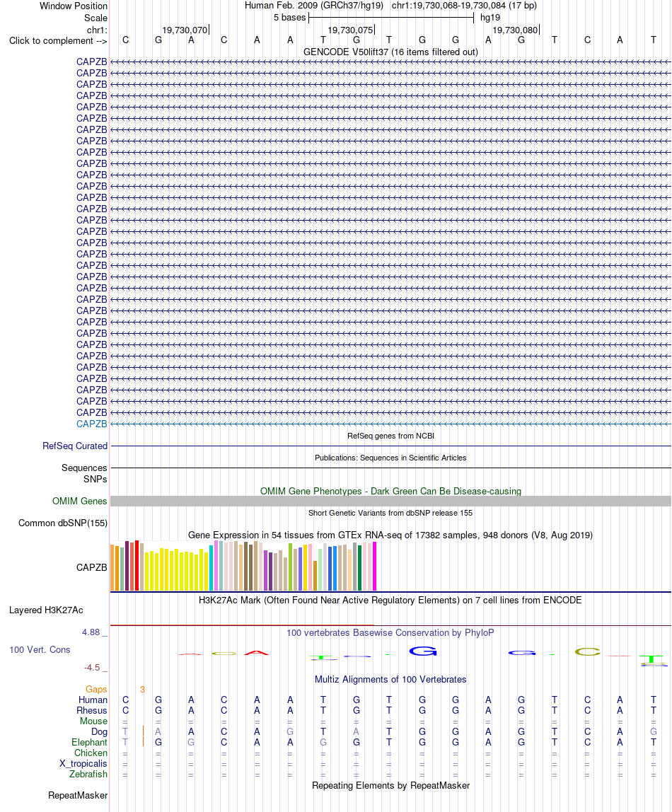Select the Chicken alignment row label
This screenshot has width=672, height=812.
pyautogui.click(x=91, y=753)
